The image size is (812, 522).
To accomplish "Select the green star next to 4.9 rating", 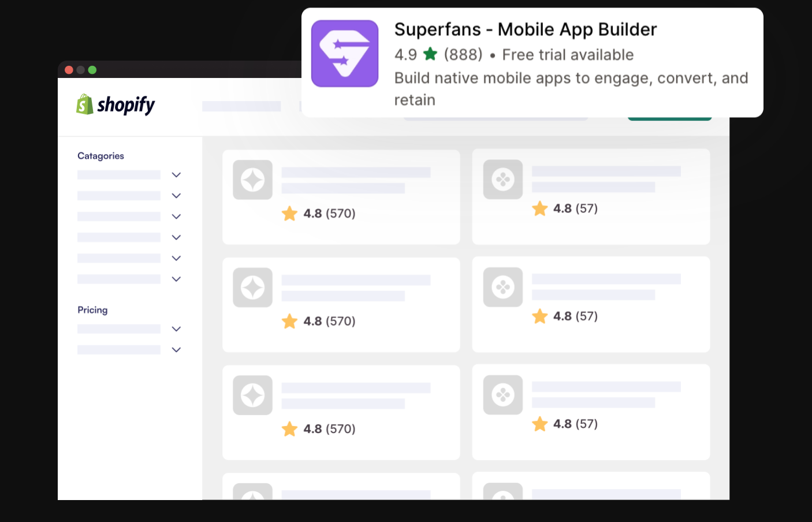I will pyautogui.click(x=430, y=53).
